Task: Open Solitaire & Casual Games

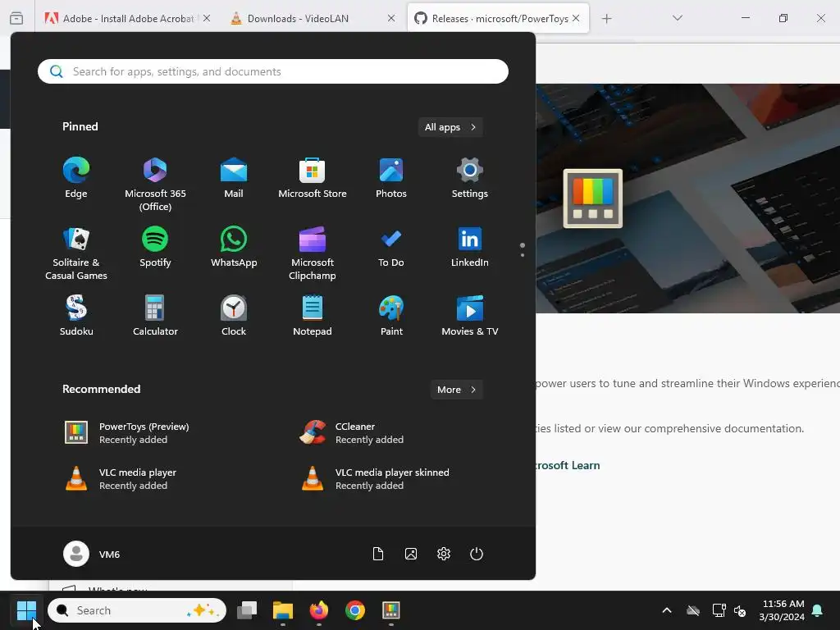Action: tap(76, 253)
